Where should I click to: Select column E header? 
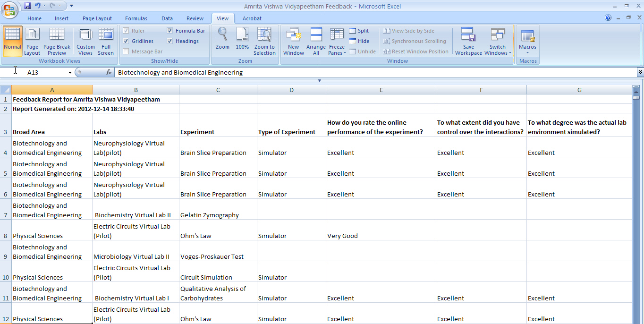(381, 90)
